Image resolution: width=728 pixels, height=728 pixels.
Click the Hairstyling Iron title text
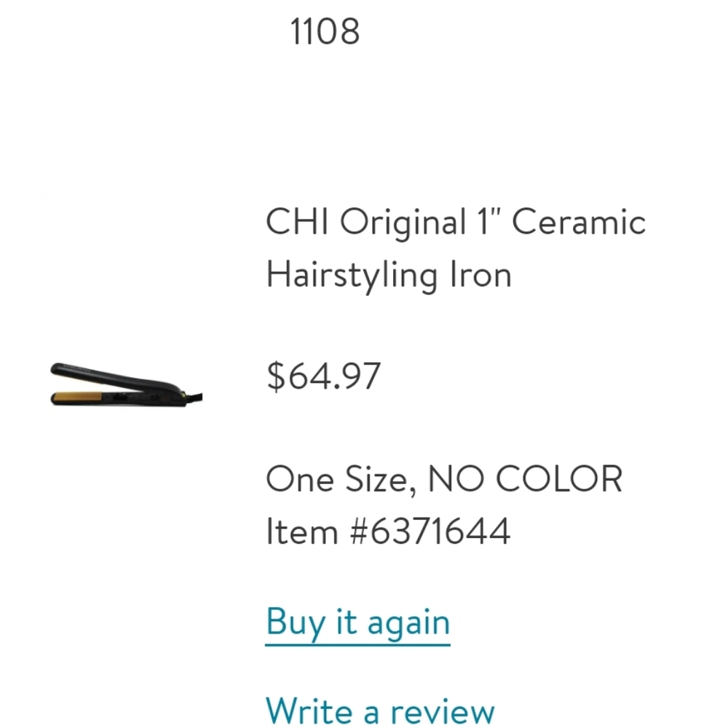(x=389, y=274)
